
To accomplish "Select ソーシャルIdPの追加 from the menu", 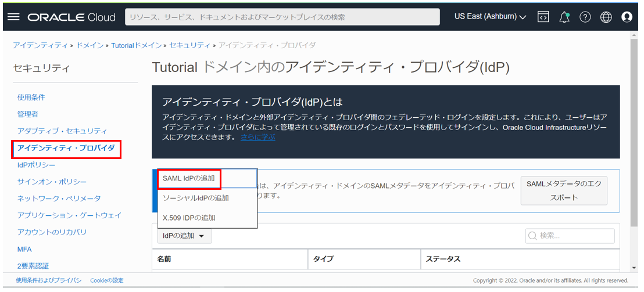I will 195,198.
